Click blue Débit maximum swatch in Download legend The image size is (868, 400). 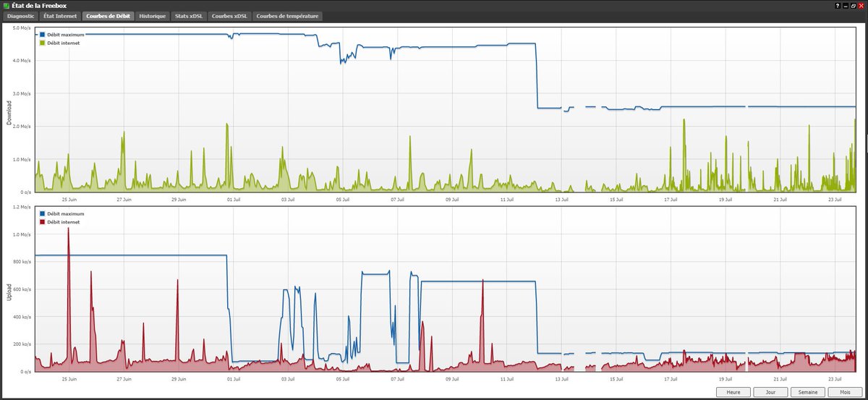click(43, 34)
